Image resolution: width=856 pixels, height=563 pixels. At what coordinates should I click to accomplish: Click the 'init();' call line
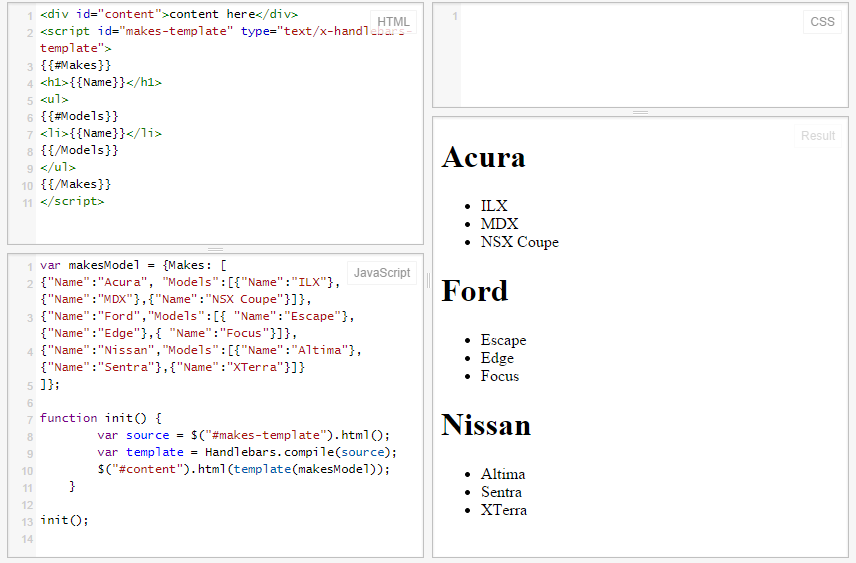coord(64,520)
